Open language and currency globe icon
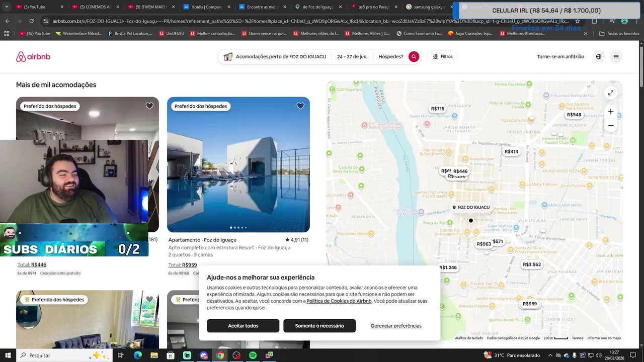Viewport: 644px width, 362px height. (599, 57)
